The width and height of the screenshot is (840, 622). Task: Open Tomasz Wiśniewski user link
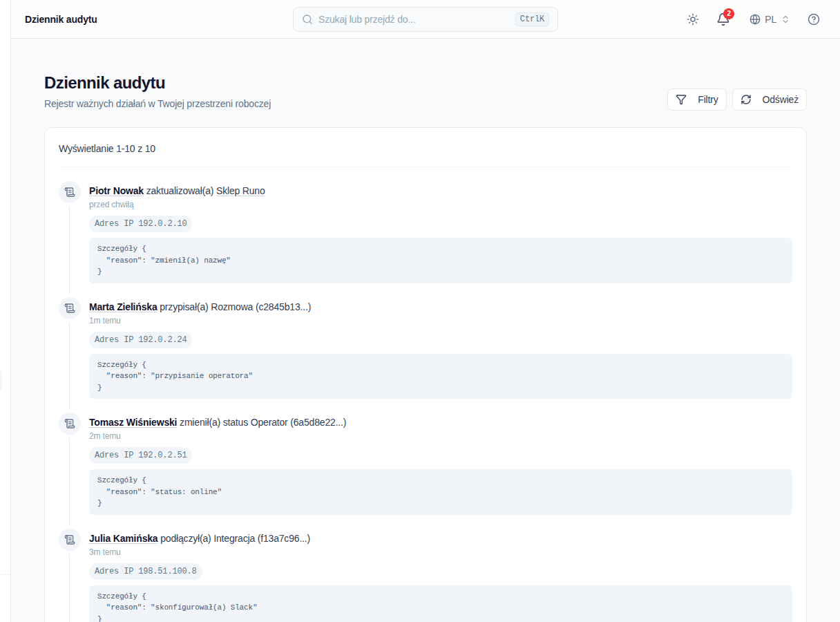tap(133, 422)
